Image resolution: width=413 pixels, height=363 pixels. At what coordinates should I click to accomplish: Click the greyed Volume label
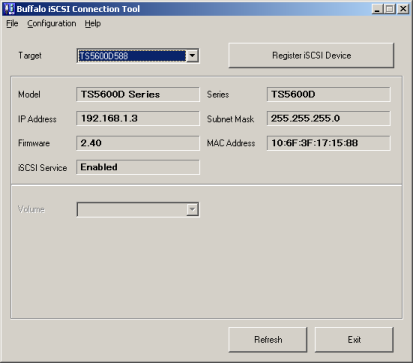(31, 209)
